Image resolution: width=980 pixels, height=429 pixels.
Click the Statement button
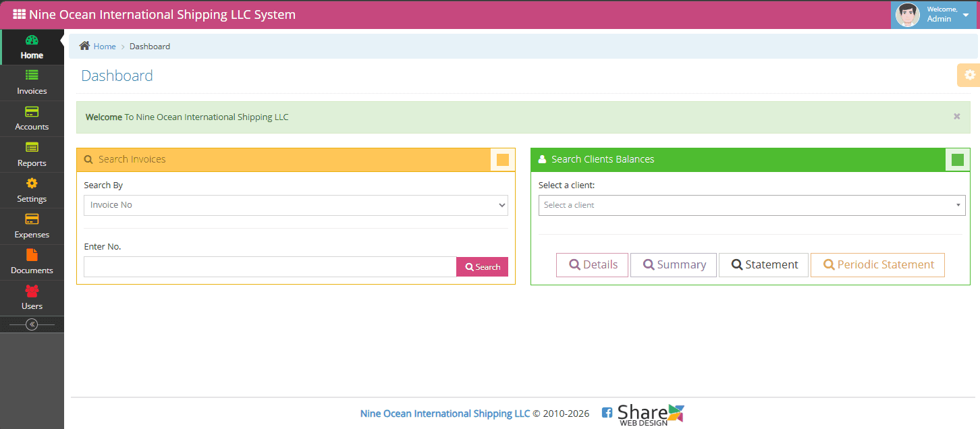pyautogui.click(x=763, y=265)
